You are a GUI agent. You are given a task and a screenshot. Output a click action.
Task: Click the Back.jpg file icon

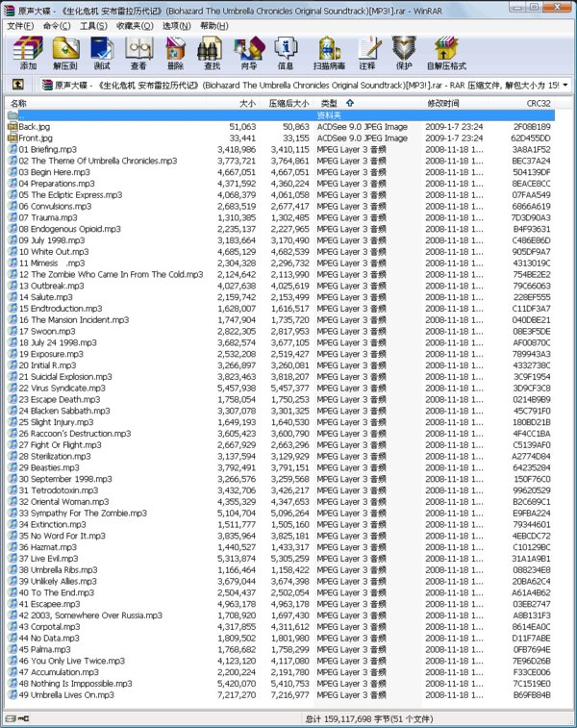(x=13, y=127)
